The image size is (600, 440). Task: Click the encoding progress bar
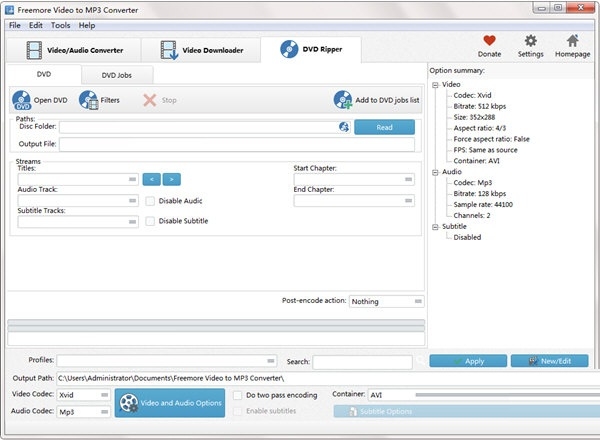click(216, 324)
